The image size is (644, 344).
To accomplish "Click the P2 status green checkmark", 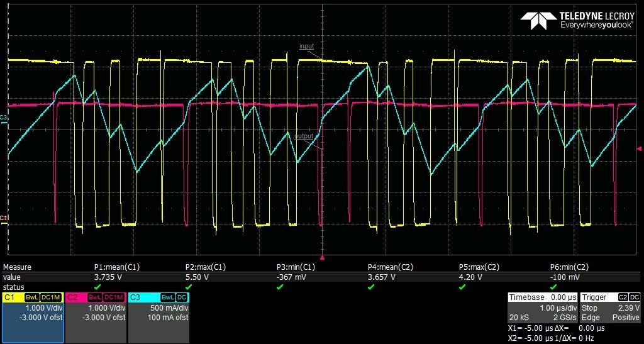I will (189, 287).
